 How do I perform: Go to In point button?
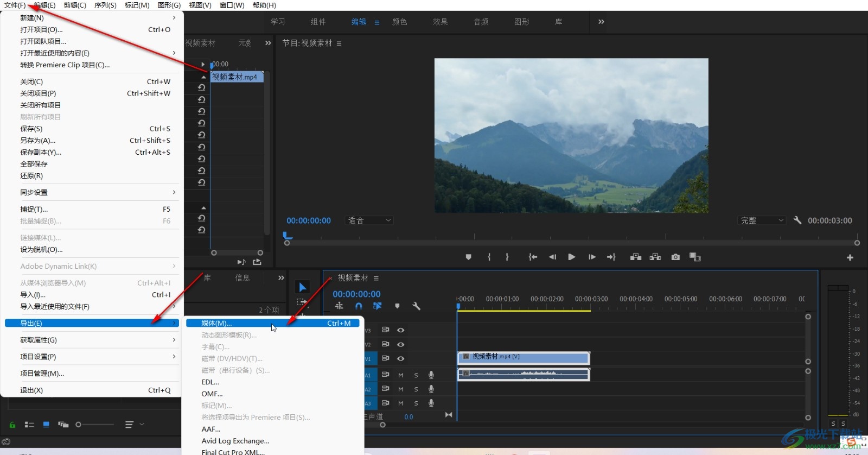(533, 257)
